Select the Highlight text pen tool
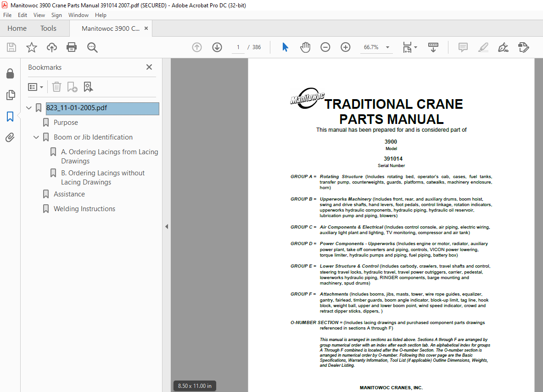The height and width of the screenshot is (392, 543). point(483,47)
